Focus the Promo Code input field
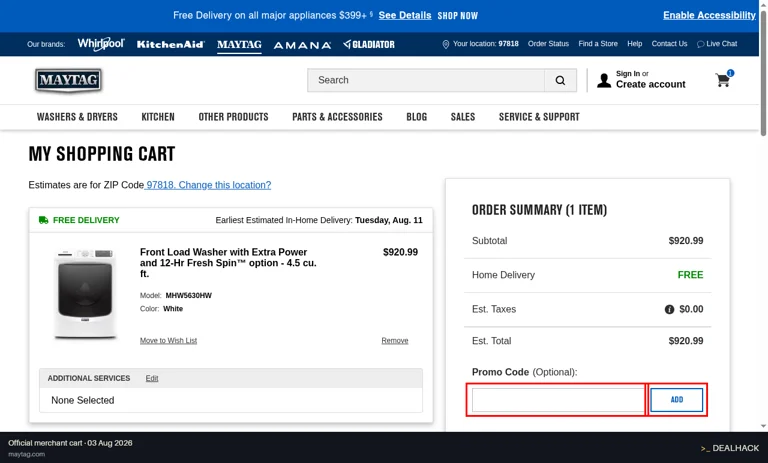 point(558,400)
